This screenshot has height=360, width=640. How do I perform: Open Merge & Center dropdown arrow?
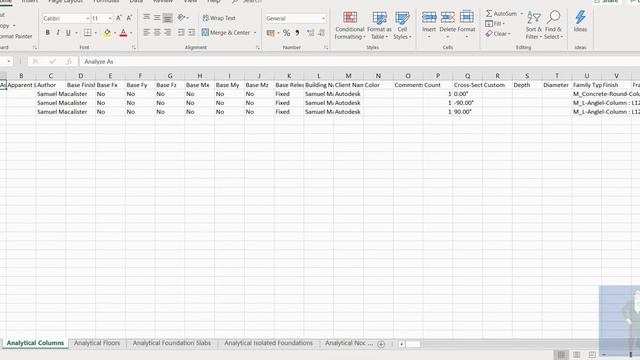[x=255, y=33]
